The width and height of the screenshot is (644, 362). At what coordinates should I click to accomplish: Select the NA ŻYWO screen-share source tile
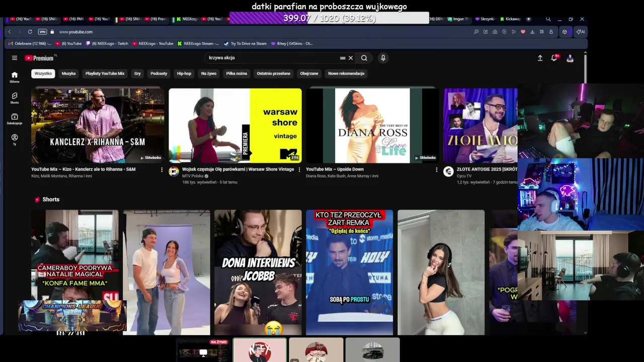pos(203,350)
